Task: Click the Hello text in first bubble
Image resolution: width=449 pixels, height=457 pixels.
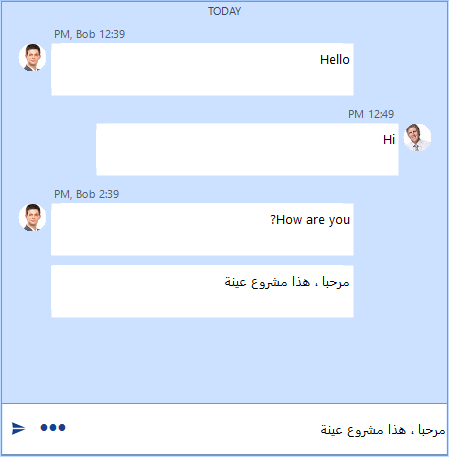Action: click(x=335, y=60)
